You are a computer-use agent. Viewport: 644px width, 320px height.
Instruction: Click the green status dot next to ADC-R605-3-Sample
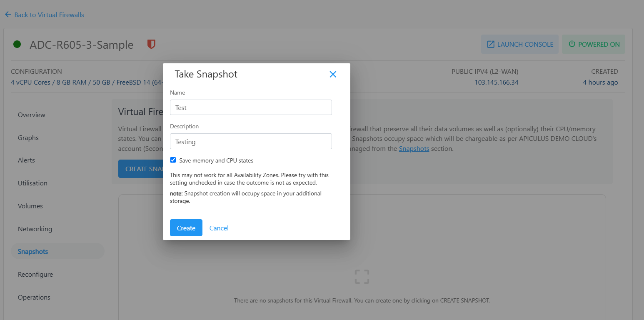point(17,43)
